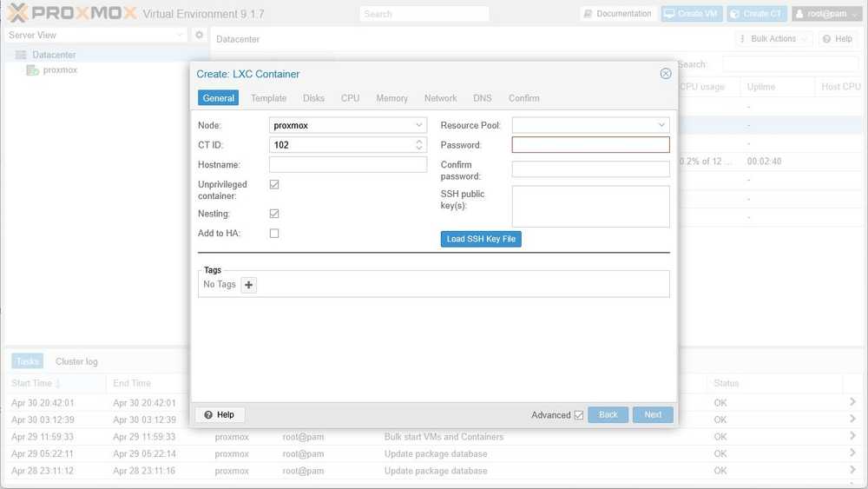Enable the Add to HA checkbox

pyautogui.click(x=274, y=233)
